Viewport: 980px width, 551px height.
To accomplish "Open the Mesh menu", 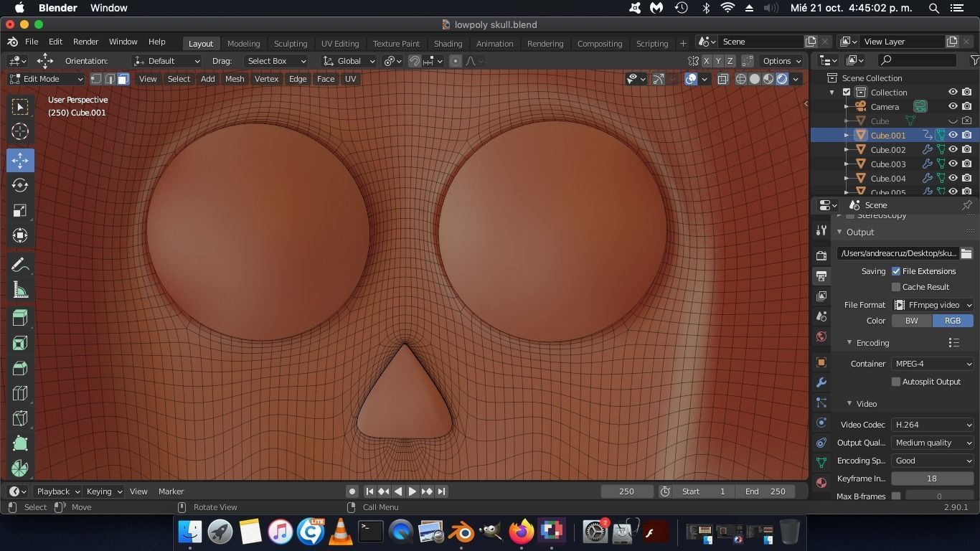I will 235,79.
